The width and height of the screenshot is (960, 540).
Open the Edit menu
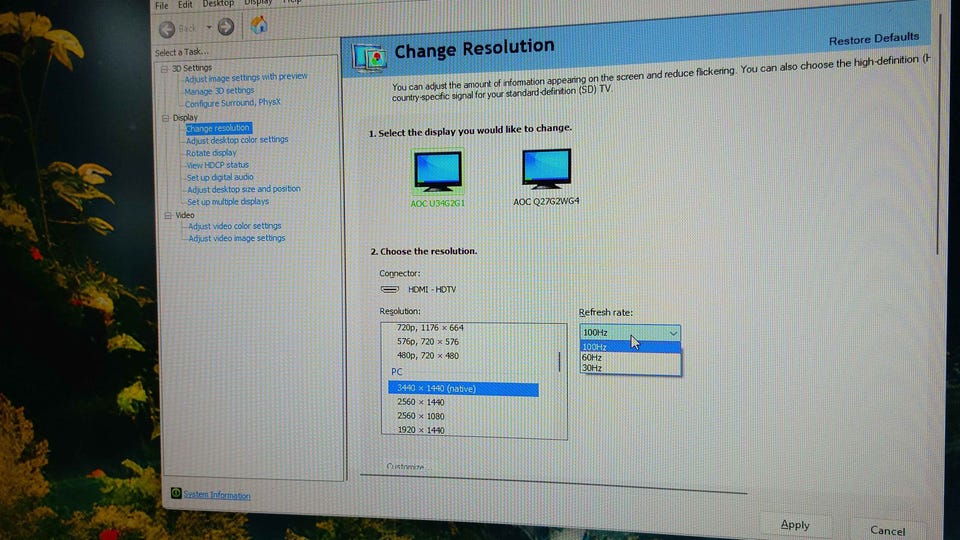(185, 4)
